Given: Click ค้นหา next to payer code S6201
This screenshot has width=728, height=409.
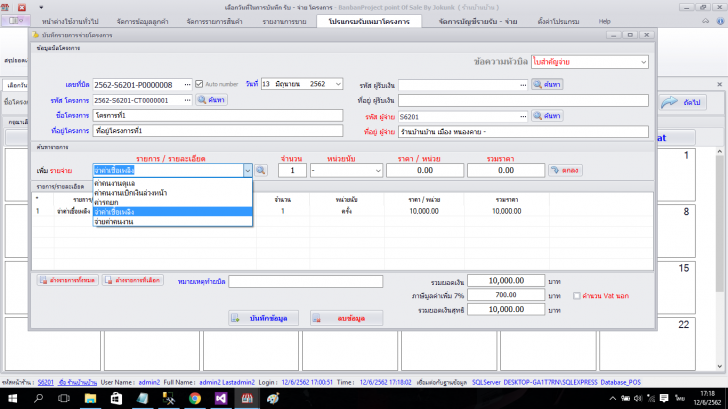Looking at the screenshot, I should coord(547,116).
